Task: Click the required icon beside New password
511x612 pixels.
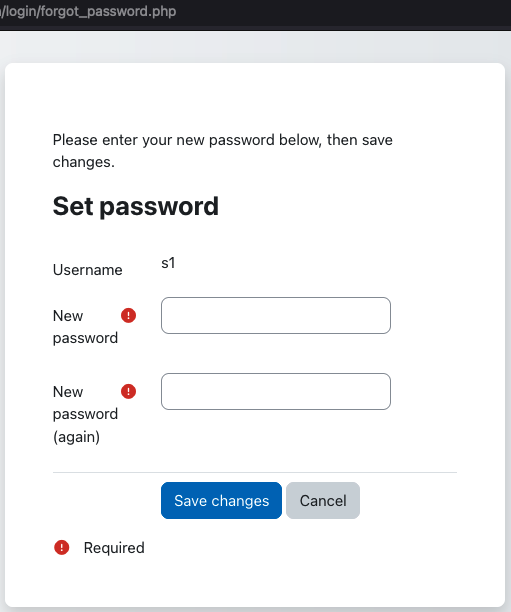Action: click(128, 315)
